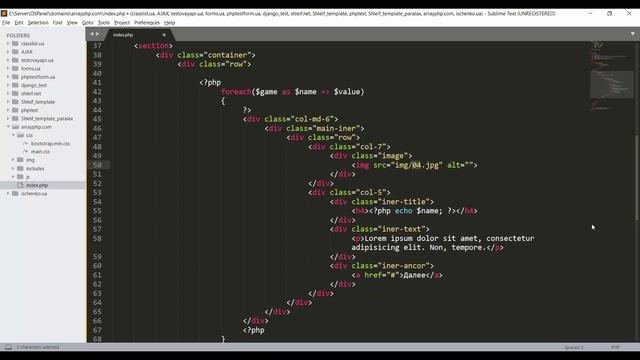Expand the img subfolder
Viewport: 640px width, 360px height.
click(x=13, y=160)
